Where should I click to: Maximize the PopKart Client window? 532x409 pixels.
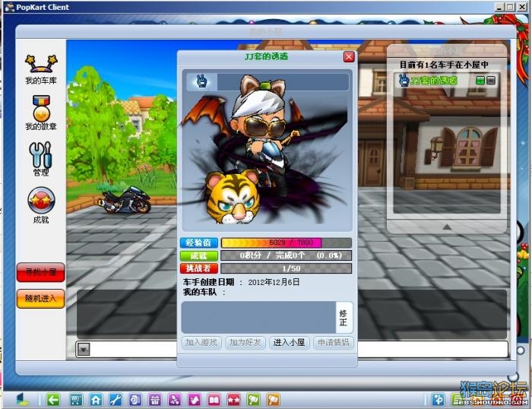pos(510,7)
